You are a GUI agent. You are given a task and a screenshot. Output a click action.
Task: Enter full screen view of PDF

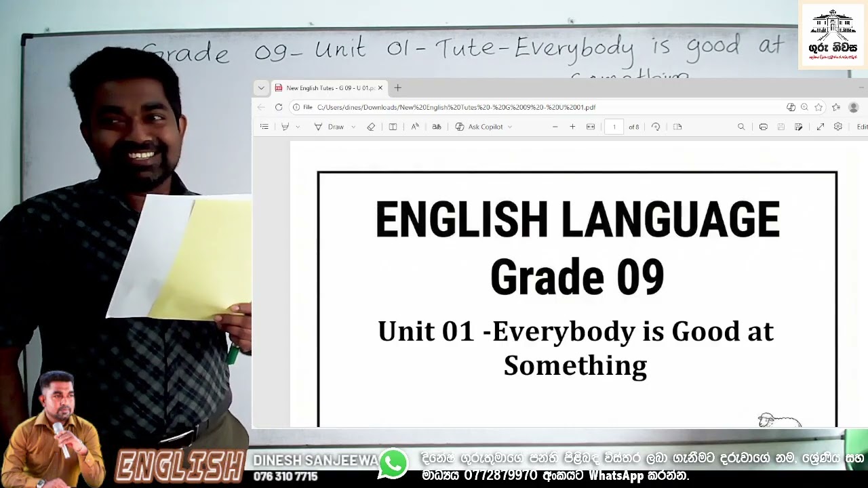821,127
